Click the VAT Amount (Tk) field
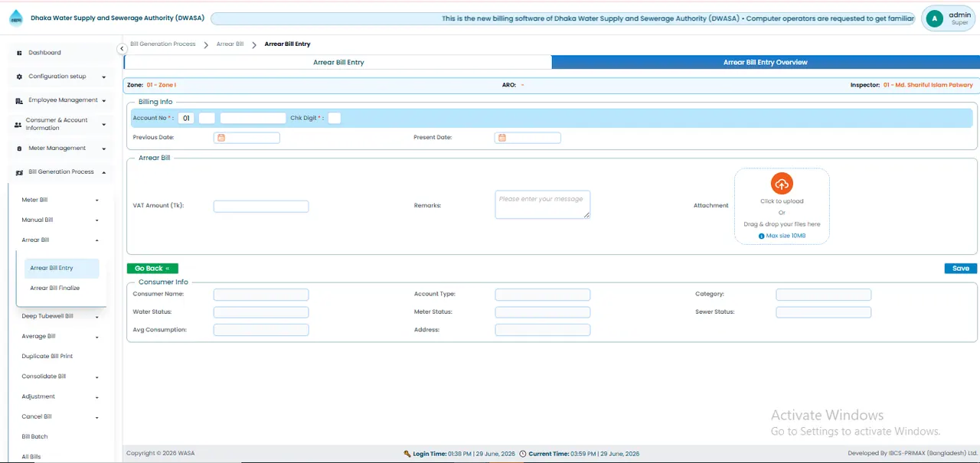Image resolution: width=980 pixels, height=463 pixels. (x=261, y=206)
